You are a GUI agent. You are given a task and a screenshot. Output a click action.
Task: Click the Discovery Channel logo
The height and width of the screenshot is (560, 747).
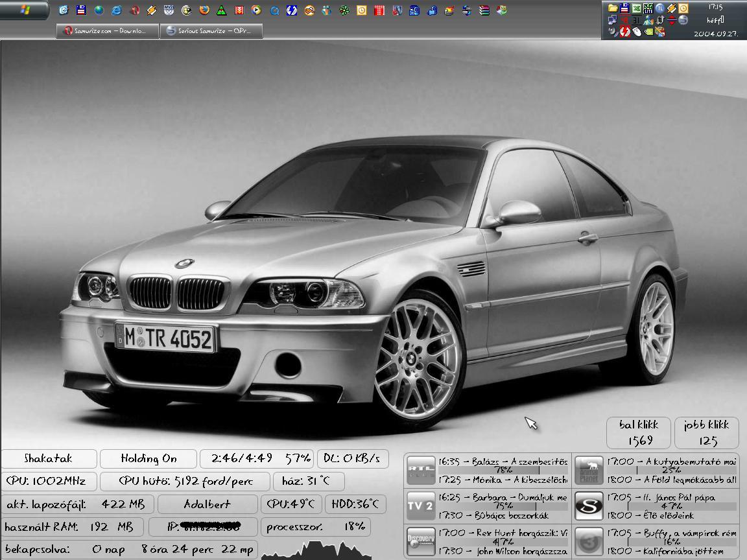[x=421, y=541]
